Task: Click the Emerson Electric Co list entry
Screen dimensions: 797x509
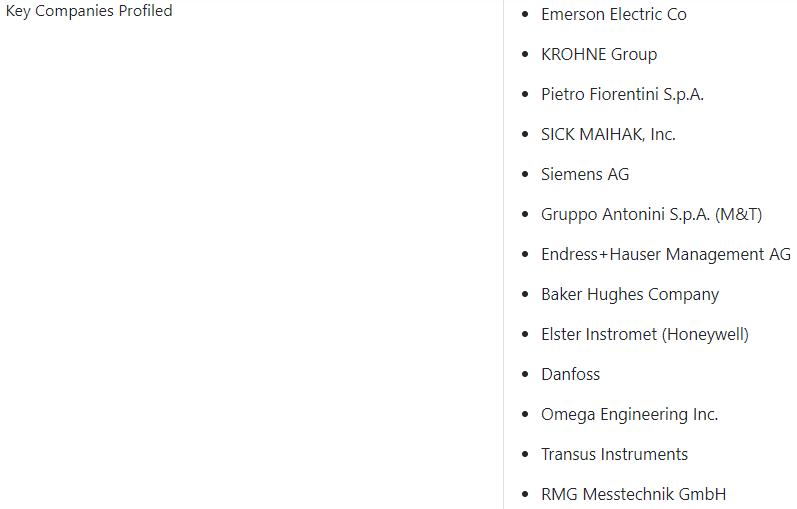Action: point(614,14)
